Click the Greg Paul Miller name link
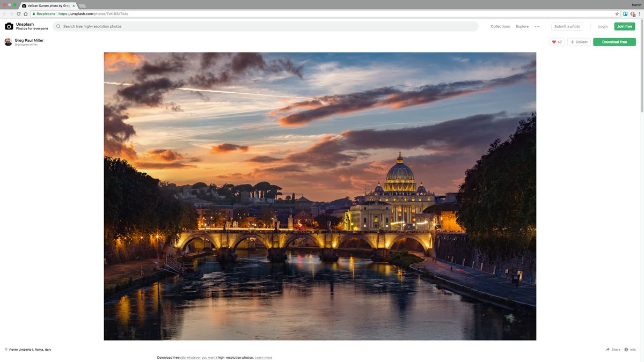Screen dimensions: 644x362 pyautogui.click(x=30, y=40)
